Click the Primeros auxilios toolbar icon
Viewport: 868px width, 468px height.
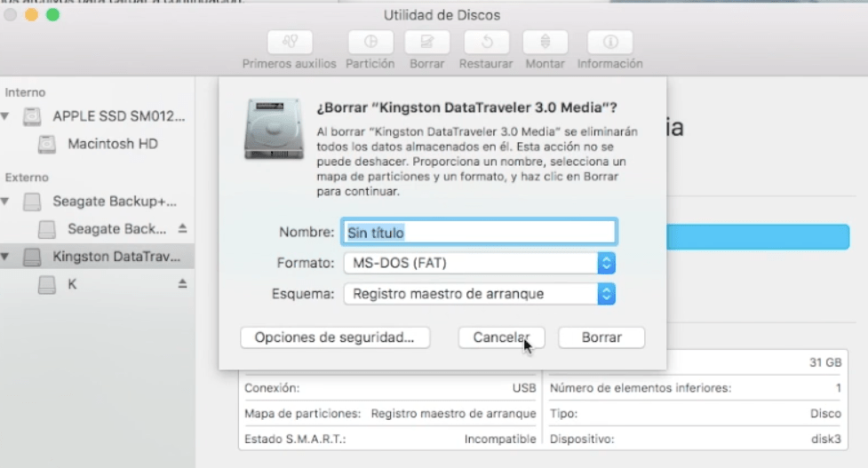(290, 43)
